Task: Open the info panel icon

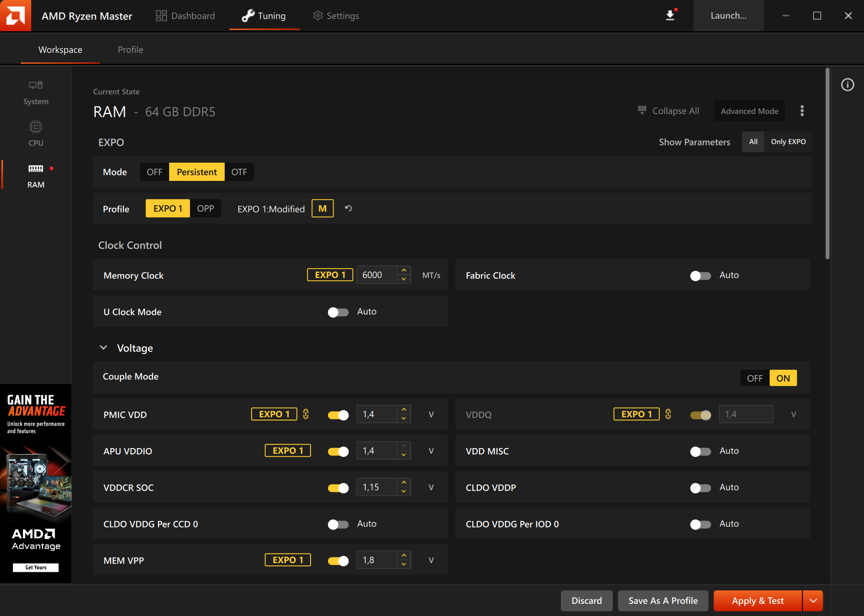Action: pyautogui.click(x=848, y=85)
